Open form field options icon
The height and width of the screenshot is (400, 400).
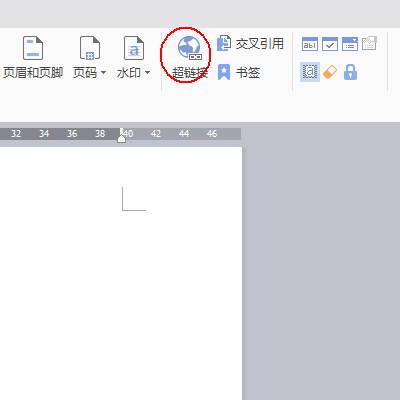[369, 43]
